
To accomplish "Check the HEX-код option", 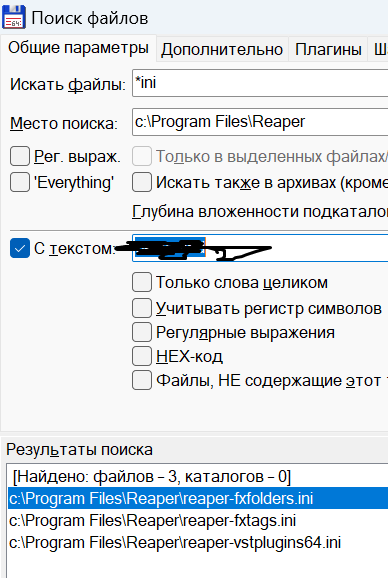I will coord(142,356).
